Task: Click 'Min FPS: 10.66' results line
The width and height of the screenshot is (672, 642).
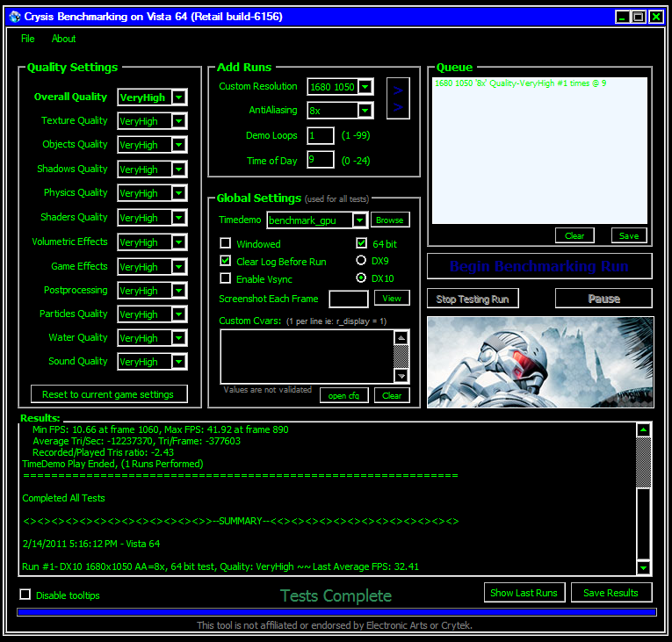Action: tap(160, 429)
